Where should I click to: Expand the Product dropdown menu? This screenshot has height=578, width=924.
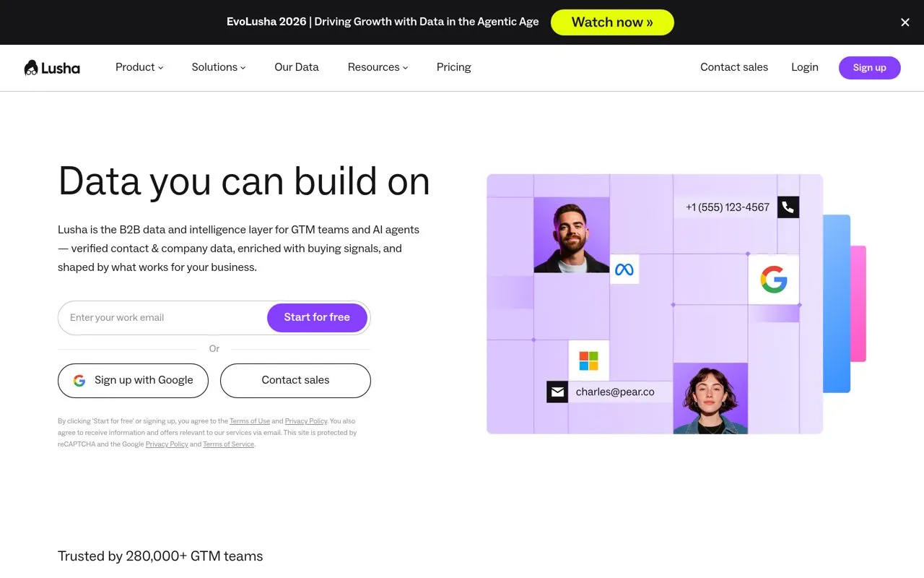tap(139, 67)
